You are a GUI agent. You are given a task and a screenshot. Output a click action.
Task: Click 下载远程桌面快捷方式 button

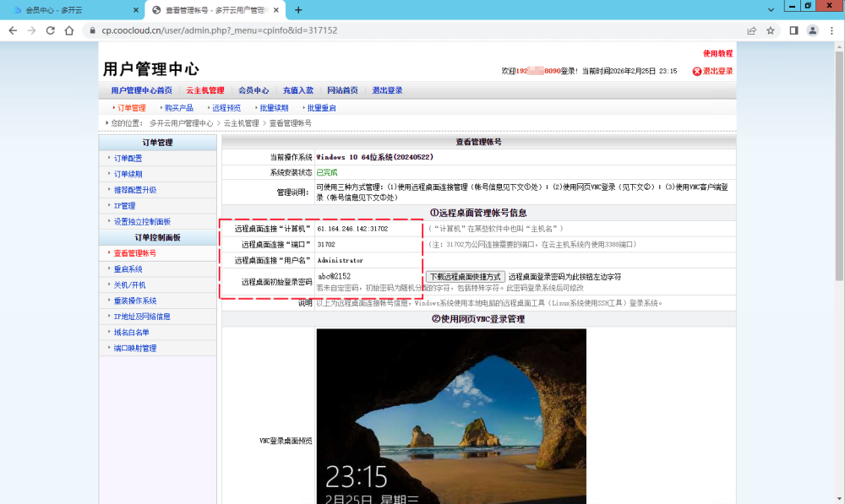coord(465,277)
